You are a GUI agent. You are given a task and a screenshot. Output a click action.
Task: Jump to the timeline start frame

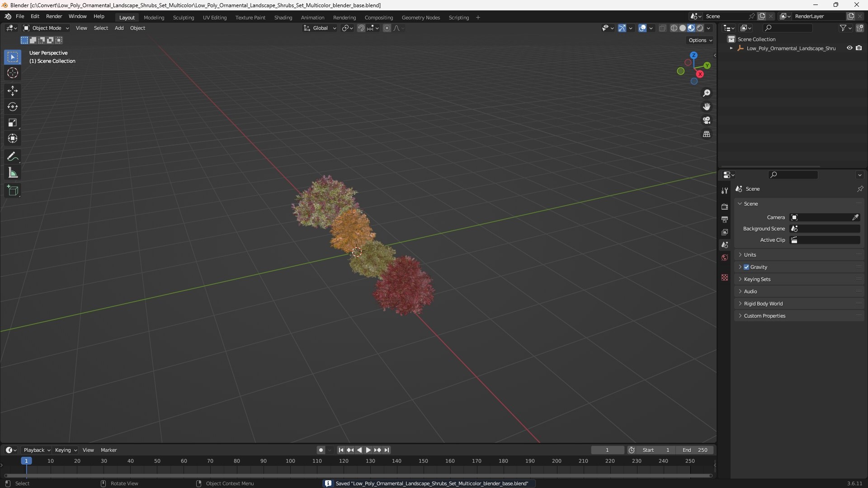341,450
